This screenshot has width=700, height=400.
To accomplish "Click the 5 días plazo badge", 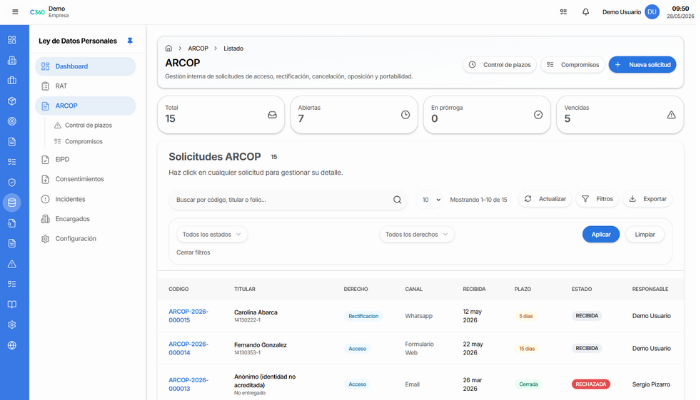I will (x=526, y=316).
